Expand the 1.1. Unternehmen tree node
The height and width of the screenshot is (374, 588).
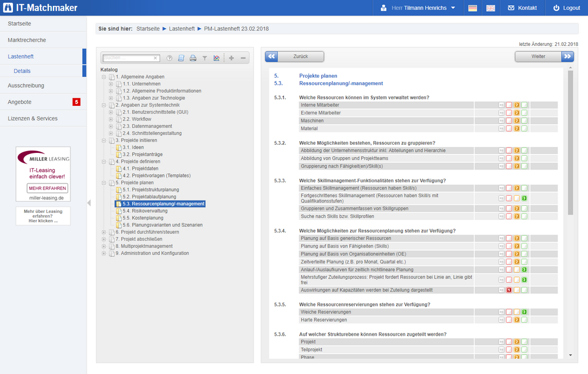pos(111,84)
